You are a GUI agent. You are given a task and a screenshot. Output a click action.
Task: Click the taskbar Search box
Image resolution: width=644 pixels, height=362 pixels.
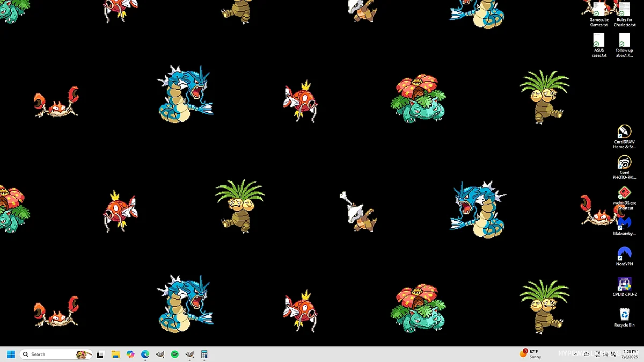click(56, 354)
